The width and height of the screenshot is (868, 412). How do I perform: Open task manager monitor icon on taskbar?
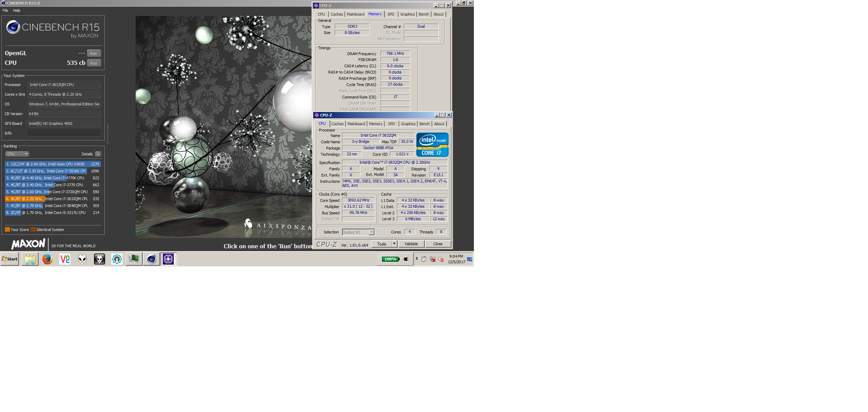click(134, 259)
